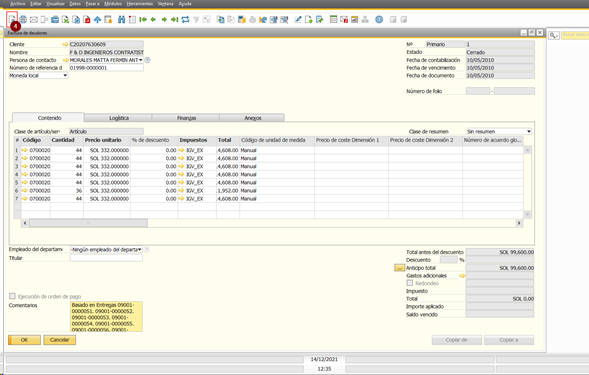Click the Titular input field

click(106, 258)
